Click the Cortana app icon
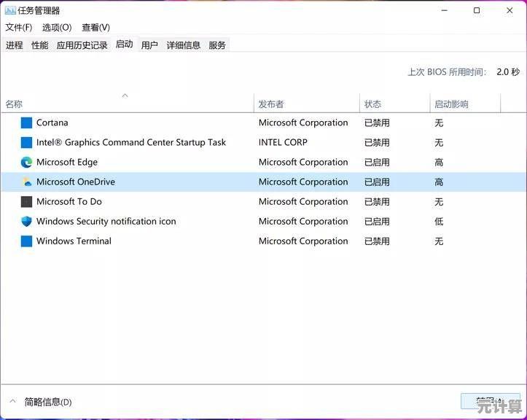The width and height of the screenshot is (527, 420). tap(26, 123)
